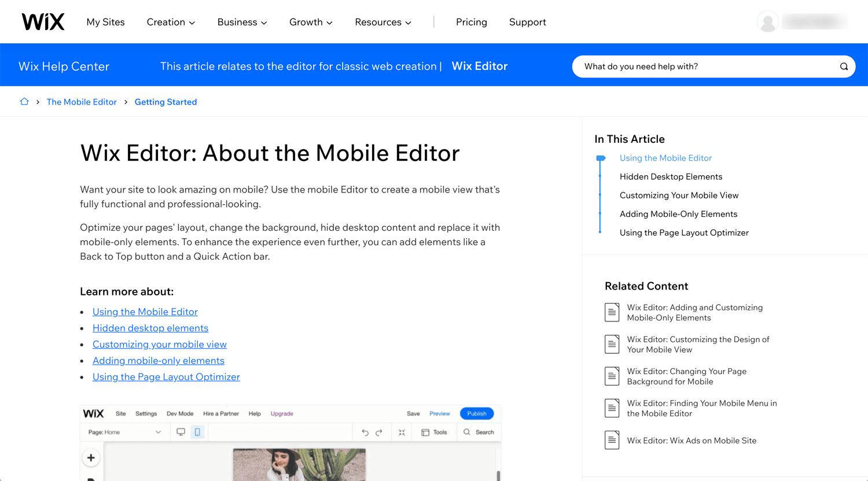Expand the Growth dropdown menu
The width and height of the screenshot is (868, 481).
311,22
